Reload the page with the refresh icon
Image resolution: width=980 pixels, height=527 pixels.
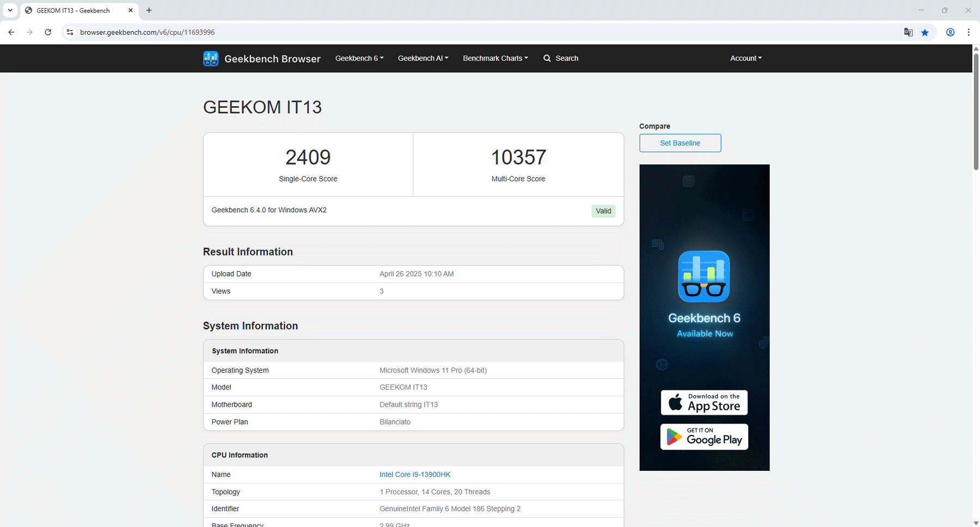pyautogui.click(x=48, y=32)
